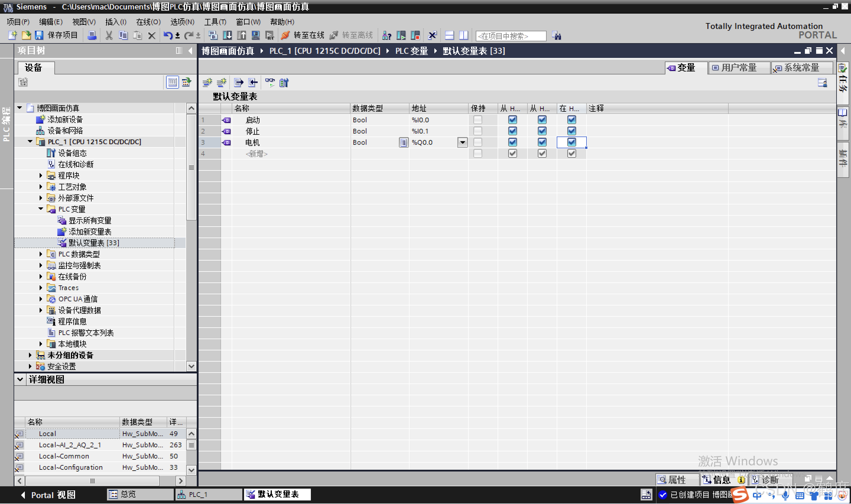Toggle the Retain checkbox for 启动 row
851x504 pixels.
click(x=478, y=120)
